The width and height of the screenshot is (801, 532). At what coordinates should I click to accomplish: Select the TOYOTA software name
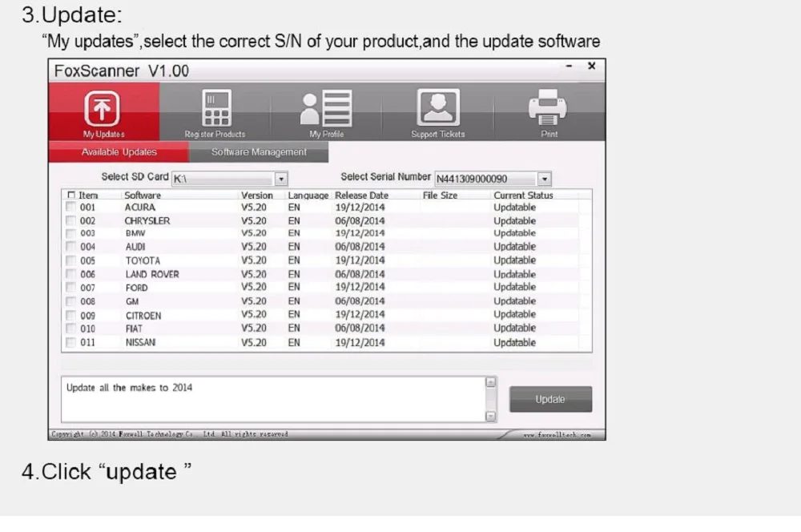tap(143, 260)
